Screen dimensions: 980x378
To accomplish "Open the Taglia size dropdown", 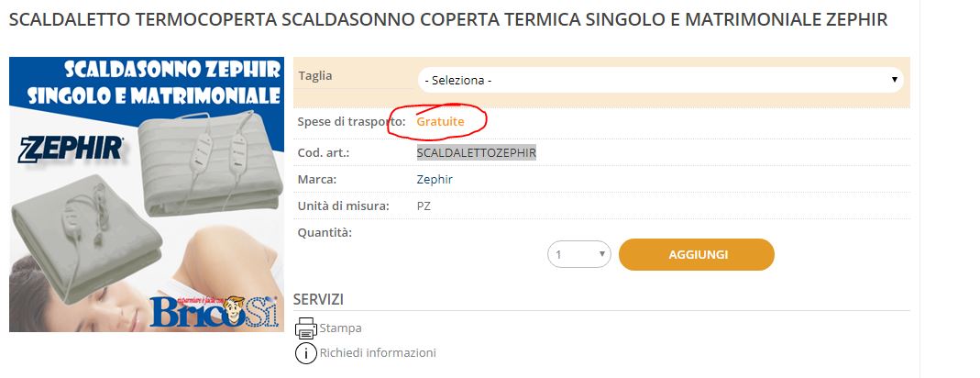I will click(660, 80).
